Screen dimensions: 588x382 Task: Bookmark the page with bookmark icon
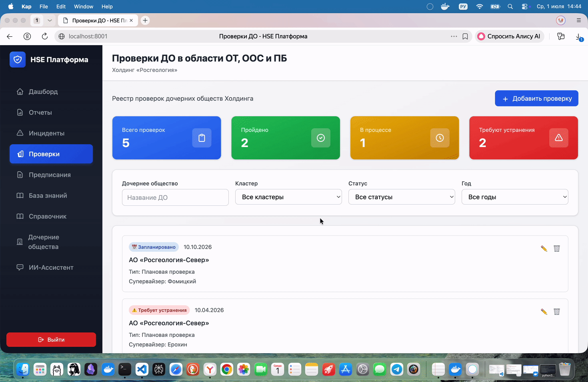465,36
